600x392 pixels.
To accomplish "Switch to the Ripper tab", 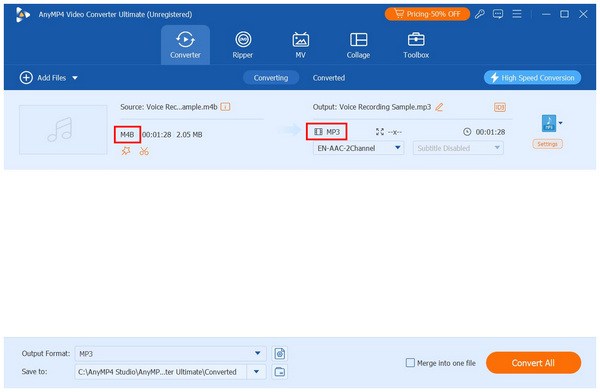I will click(243, 45).
